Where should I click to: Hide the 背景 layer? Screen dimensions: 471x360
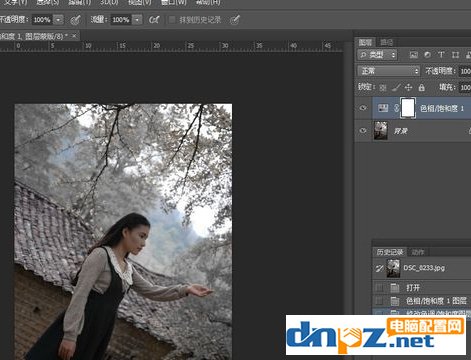[363, 131]
